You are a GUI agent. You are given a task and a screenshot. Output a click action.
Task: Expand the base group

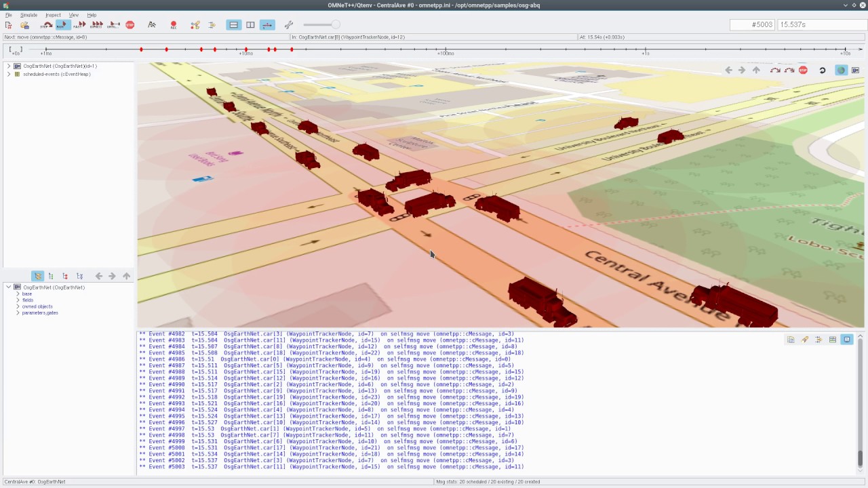(x=18, y=293)
